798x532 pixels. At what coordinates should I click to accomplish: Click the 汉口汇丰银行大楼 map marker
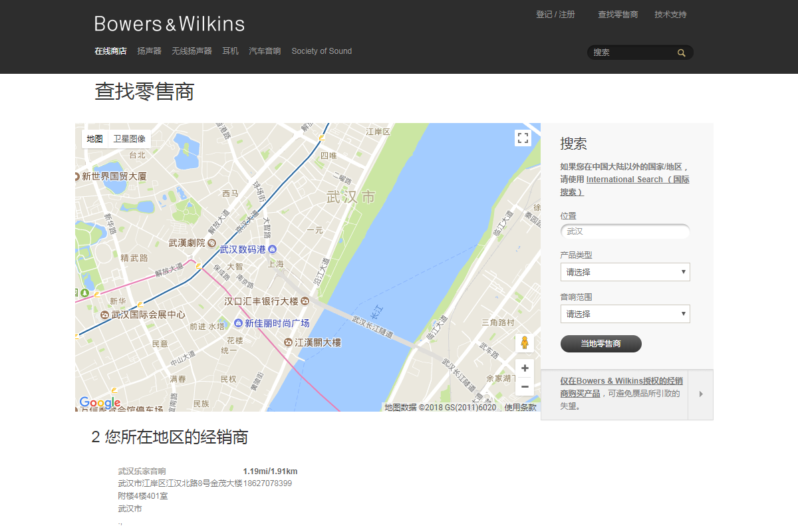305,301
